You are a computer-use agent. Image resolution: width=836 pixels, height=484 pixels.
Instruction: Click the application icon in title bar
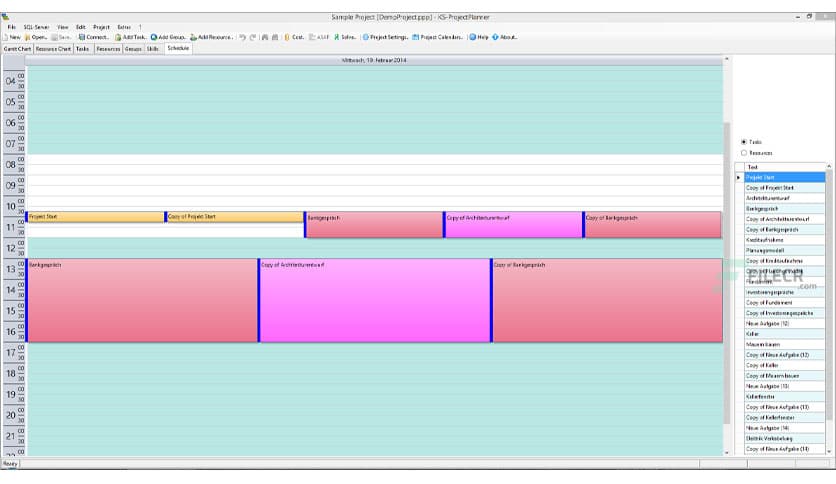(5, 17)
